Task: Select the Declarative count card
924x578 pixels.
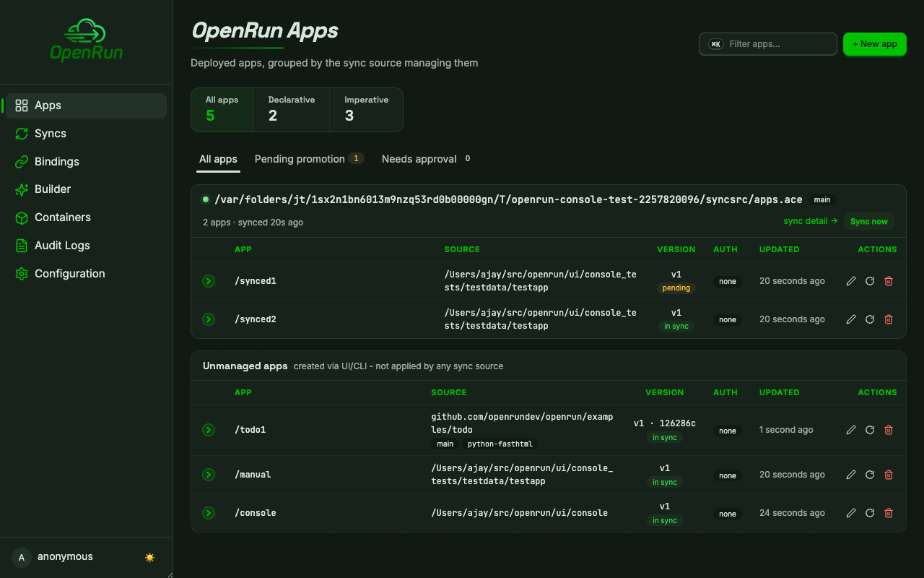Action: [x=292, y=110]
